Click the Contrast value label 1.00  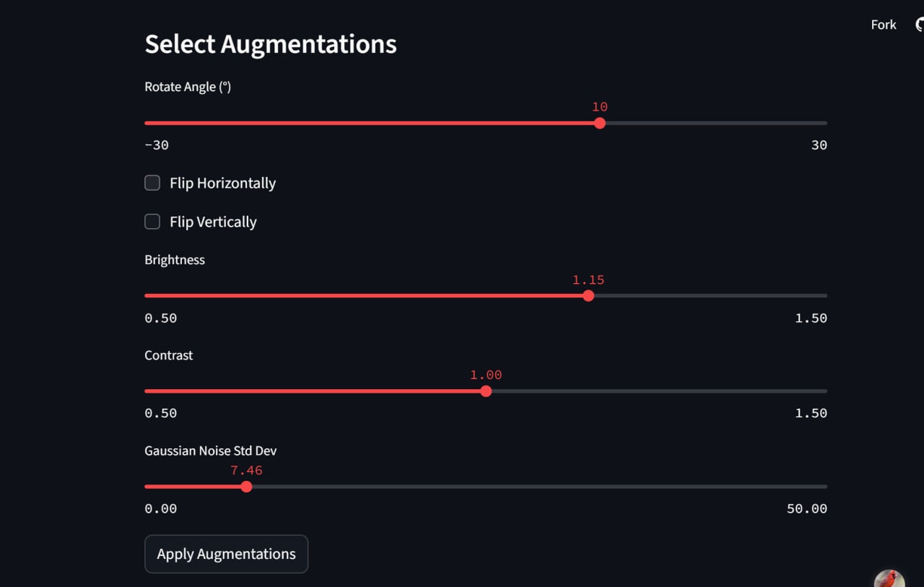click(x=485, y=374)
